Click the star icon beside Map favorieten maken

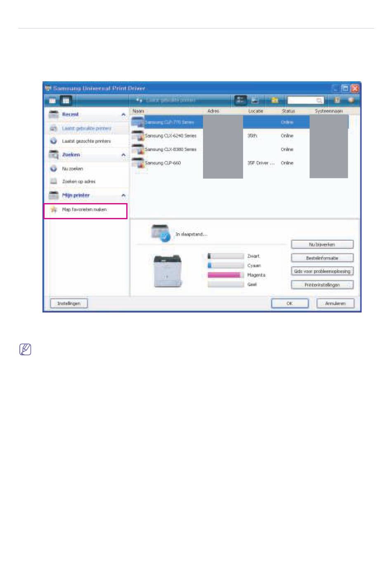(x=54, y=210)
